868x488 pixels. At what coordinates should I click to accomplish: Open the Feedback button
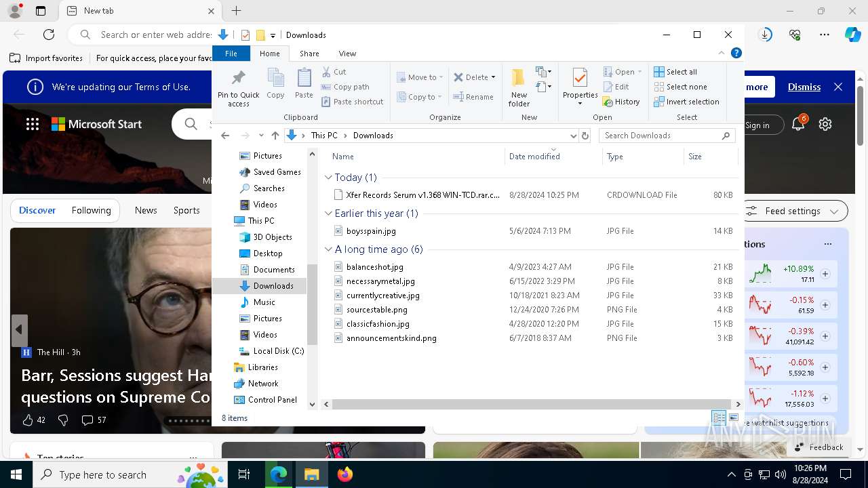[818, 447]
